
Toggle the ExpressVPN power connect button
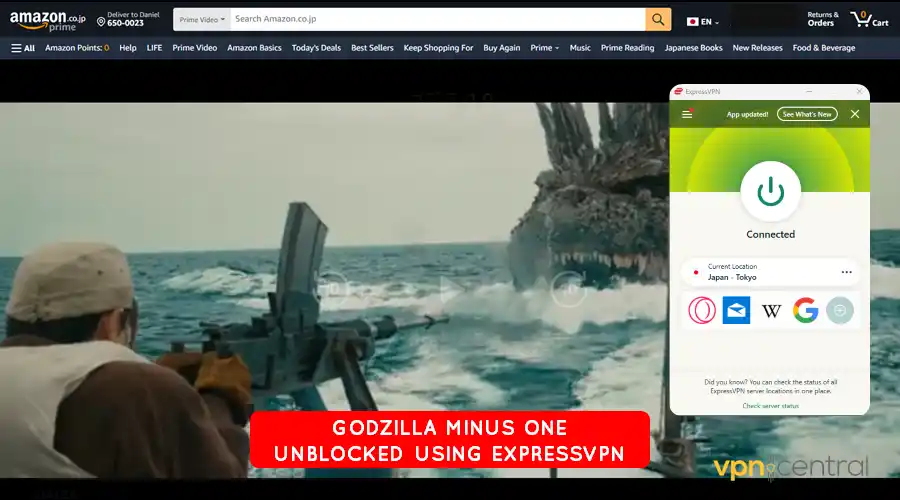pos(770,192)
